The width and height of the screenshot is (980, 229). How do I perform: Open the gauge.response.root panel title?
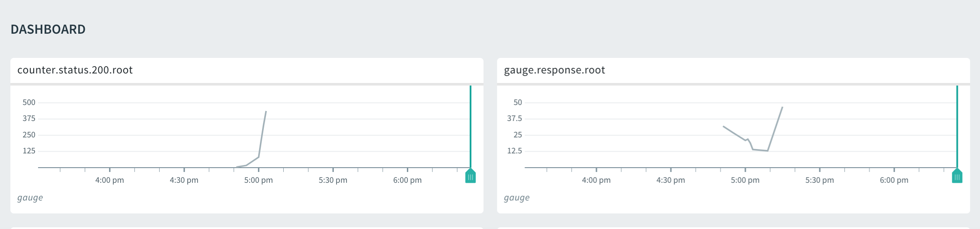click(x=554, y=70)
